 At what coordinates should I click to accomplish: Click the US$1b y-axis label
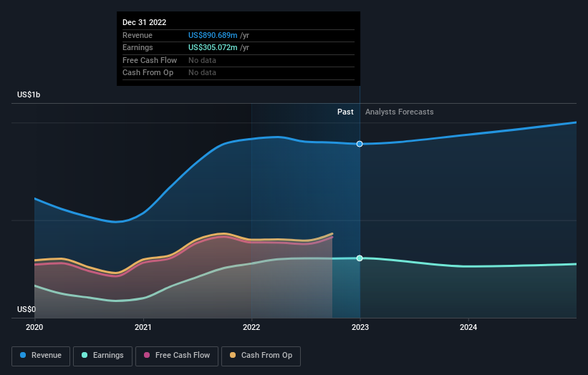(29, 94)
